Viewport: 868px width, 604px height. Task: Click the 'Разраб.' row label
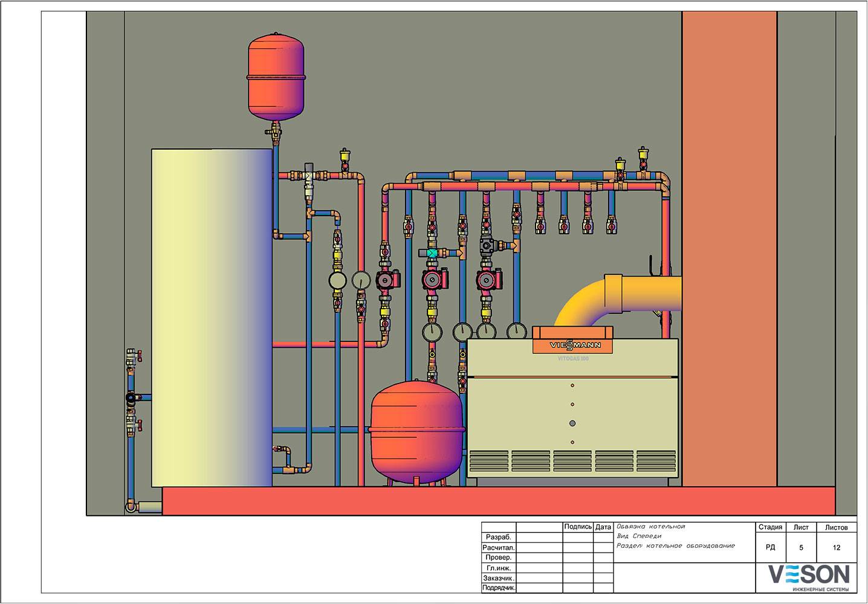499,537
